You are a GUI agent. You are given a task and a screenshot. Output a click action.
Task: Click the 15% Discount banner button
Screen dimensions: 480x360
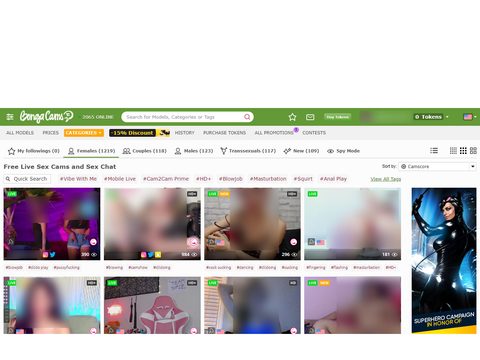point(140,133)
